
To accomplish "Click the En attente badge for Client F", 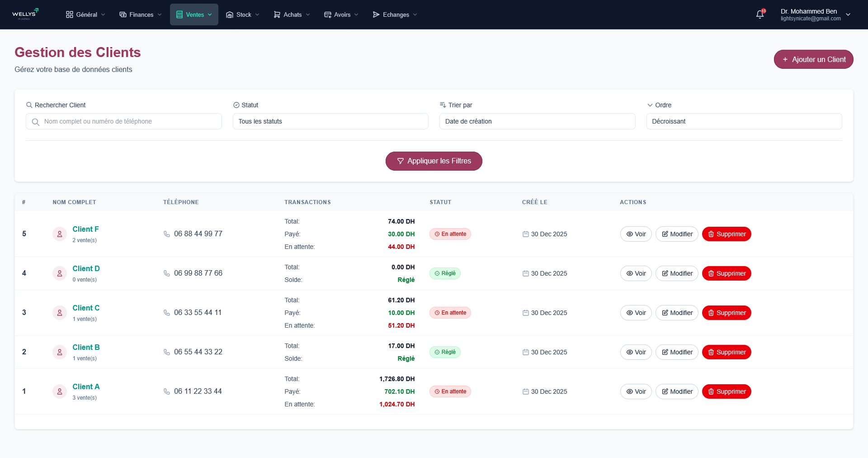I will (450, 234).
